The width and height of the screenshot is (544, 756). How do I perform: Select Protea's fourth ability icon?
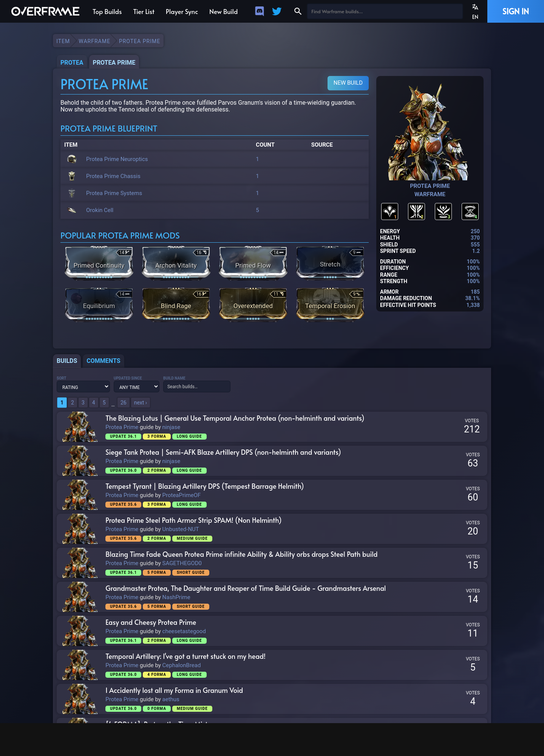pos(470,211)
